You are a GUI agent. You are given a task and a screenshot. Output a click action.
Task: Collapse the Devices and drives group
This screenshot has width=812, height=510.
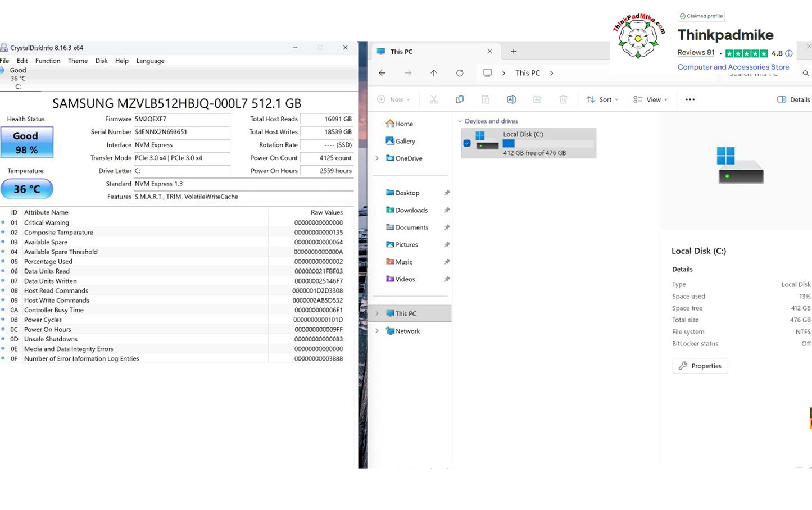[x=460, y=121]
